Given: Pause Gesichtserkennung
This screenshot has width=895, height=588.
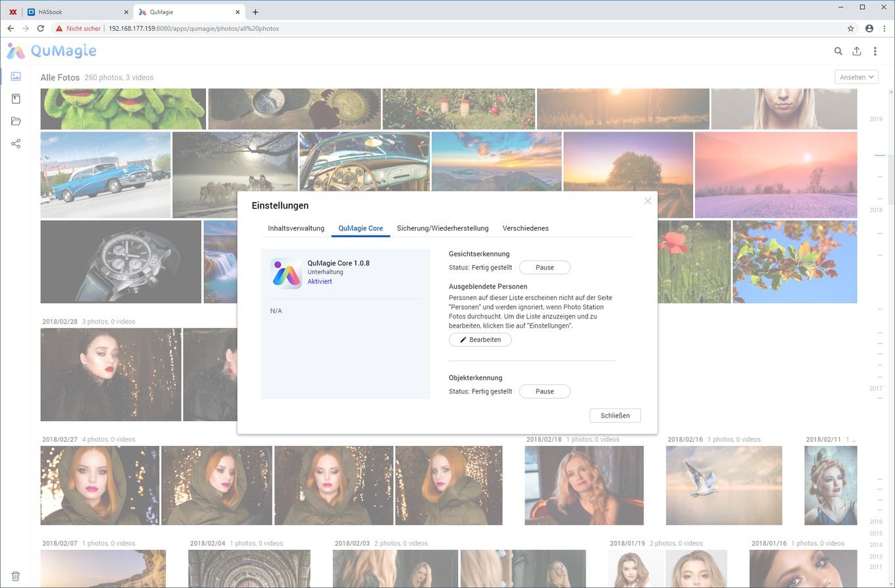Looking at the screenshot, I should pyautogui.click(x=545, y=268).
